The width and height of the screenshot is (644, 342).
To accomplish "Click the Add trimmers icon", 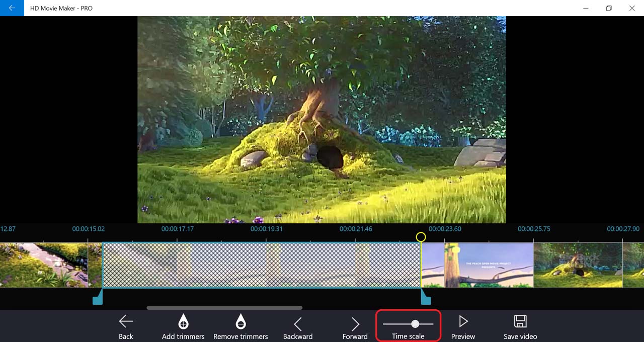I will [183, 321].
